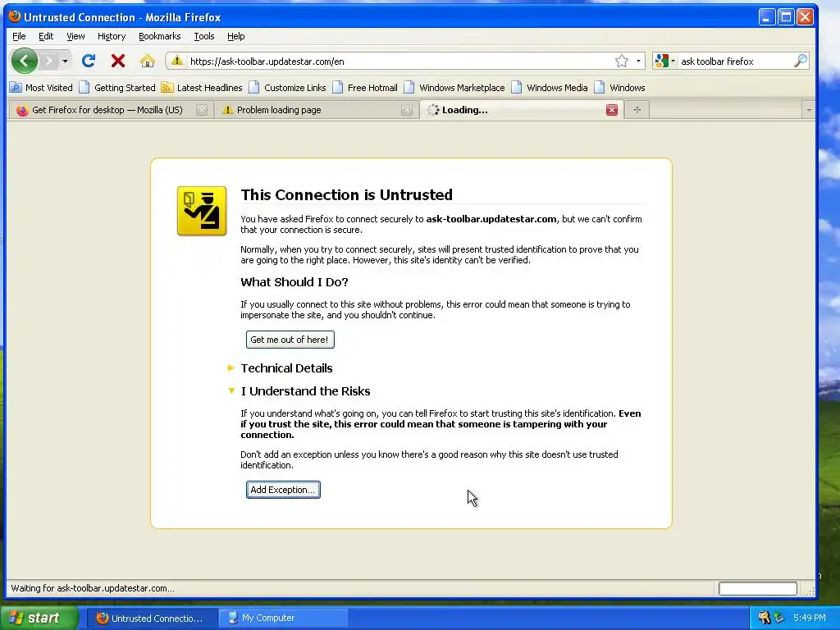Click the status bar 'Waiting for ask-toolbar.updatestar.com' text
Viewport: 840px width, 630px height.
pos(93,587)
